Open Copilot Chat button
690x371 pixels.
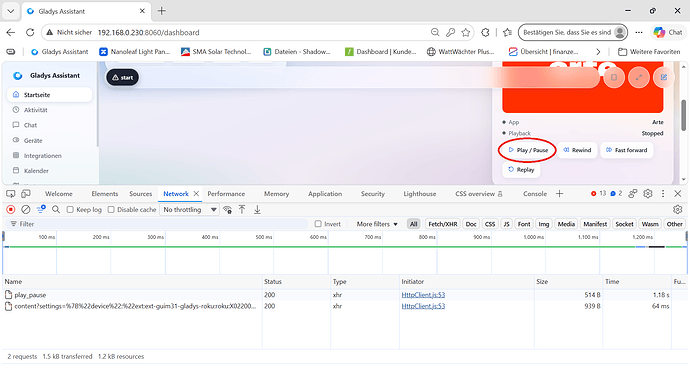[668, 32]
